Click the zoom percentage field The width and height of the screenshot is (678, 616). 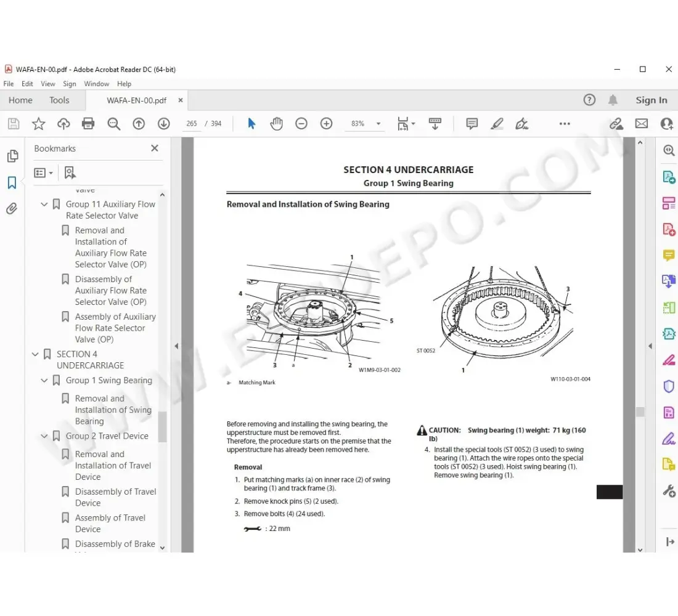(x=357, y=124)
